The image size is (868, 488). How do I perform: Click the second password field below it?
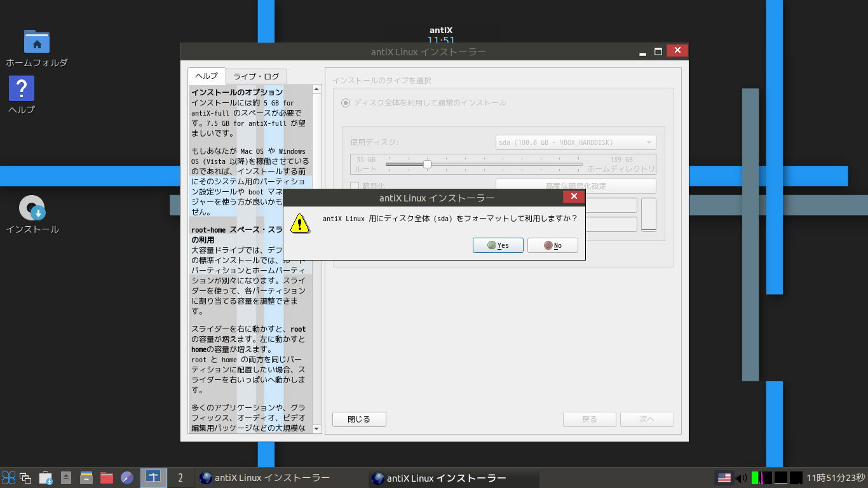tap(611, 224)
